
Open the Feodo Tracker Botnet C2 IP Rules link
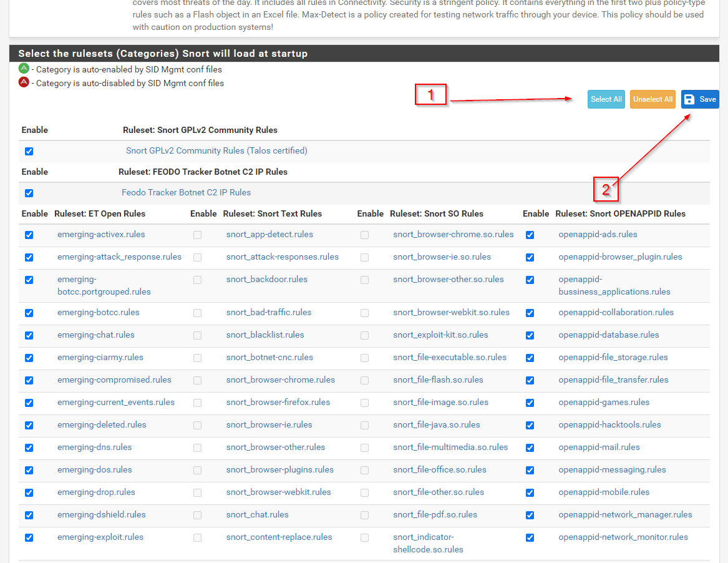(x=186, y=192)
